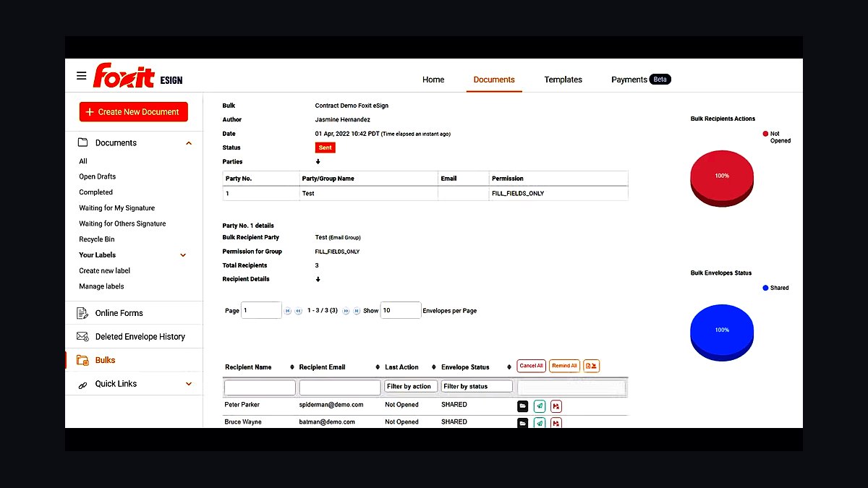
Task: Click the Envelopes per Page input field
Action: tap(400, 310)
